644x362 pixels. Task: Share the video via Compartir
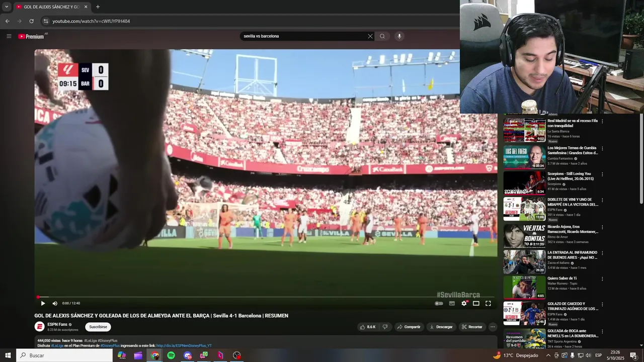[x=409, y=327]
